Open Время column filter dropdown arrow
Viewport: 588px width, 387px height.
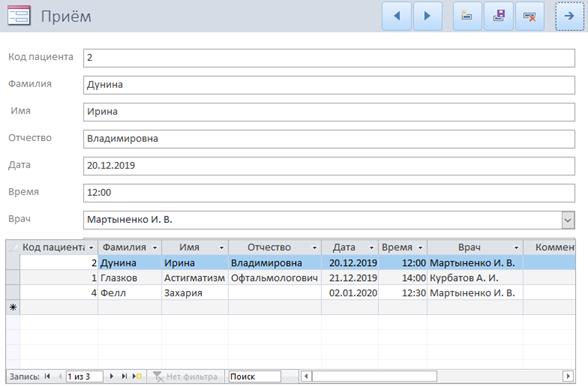point(420,248)
